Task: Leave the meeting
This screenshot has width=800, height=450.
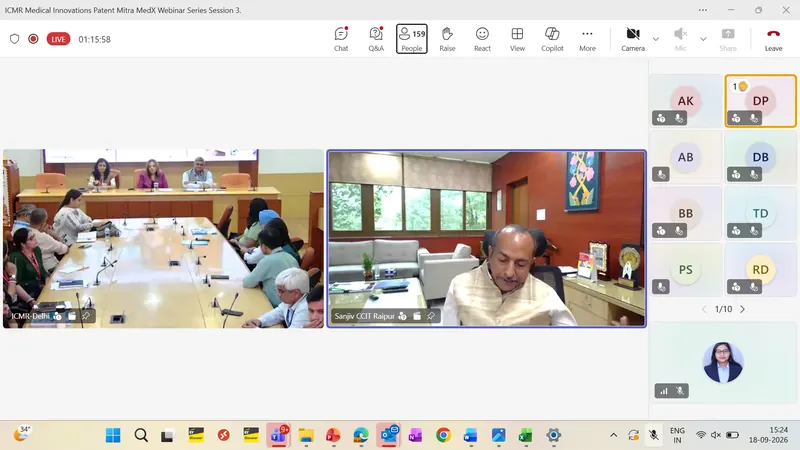Action: 773,39
